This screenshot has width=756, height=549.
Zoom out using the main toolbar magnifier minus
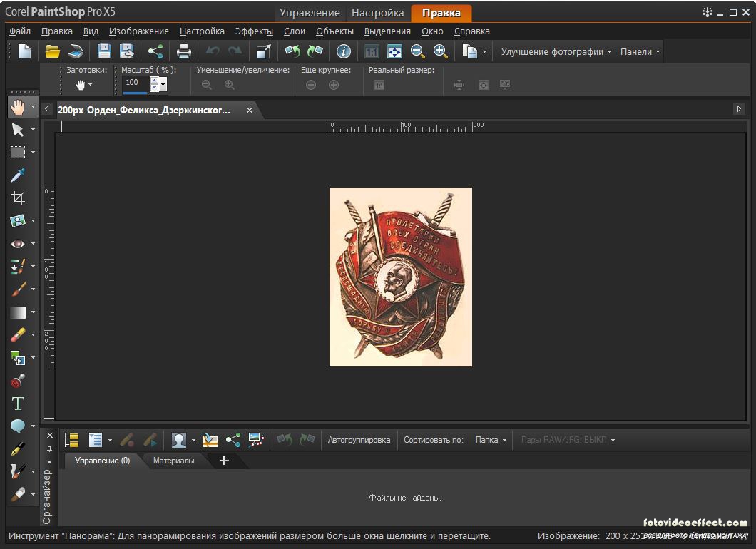tap(417, 51)
